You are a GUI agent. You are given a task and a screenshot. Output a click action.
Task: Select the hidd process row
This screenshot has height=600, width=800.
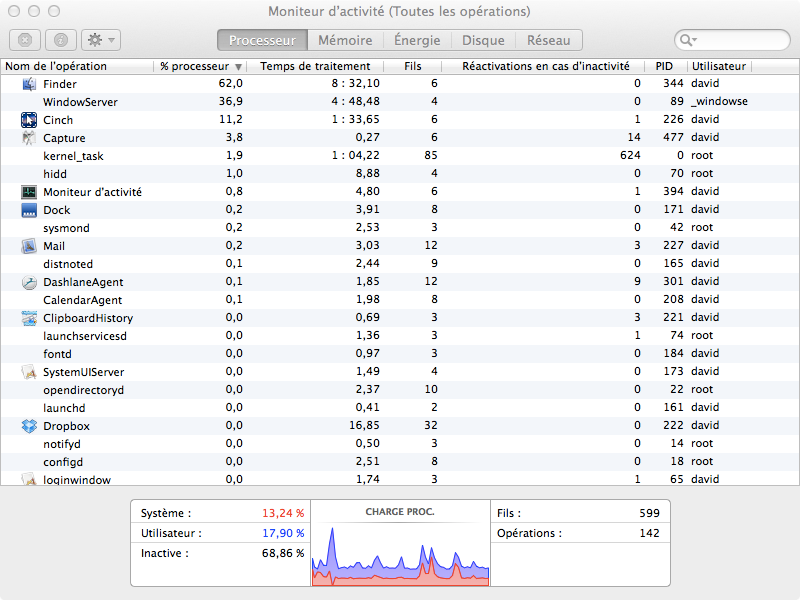pyautogui.click(x=400, y=173)
